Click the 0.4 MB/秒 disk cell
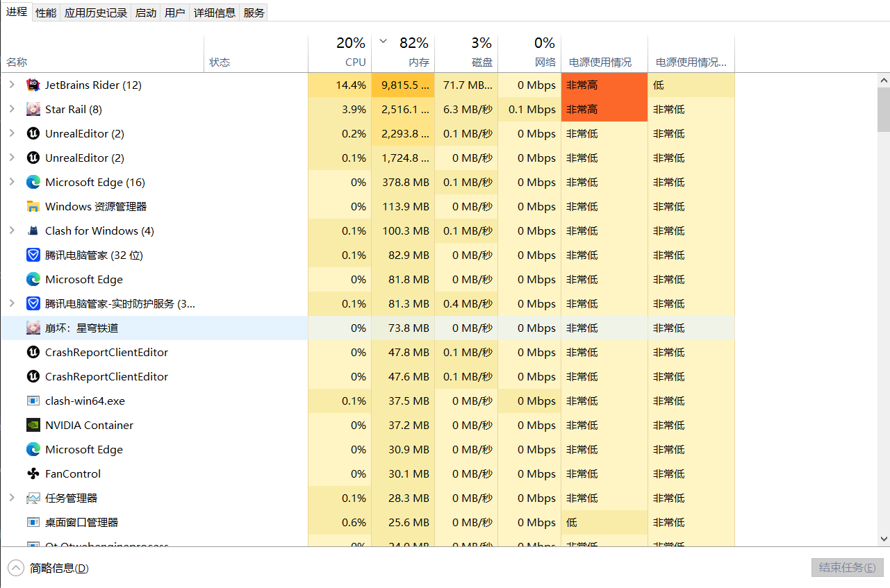 (x=466, y=303)
